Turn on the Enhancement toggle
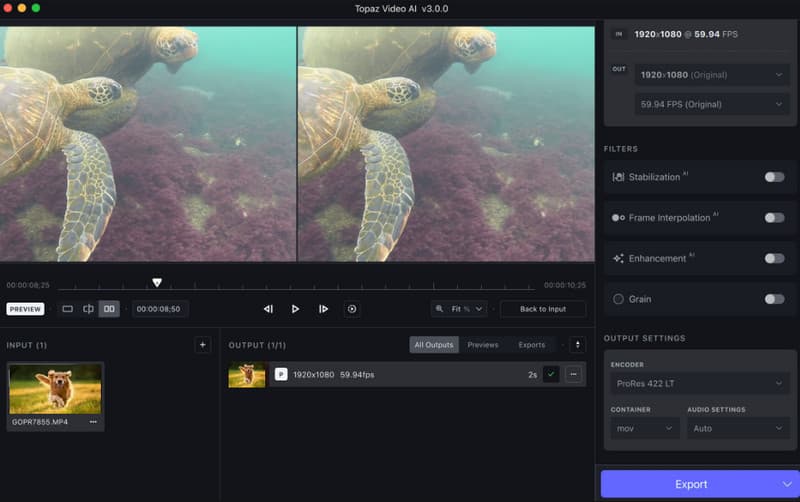 click(x=774, y=259)
